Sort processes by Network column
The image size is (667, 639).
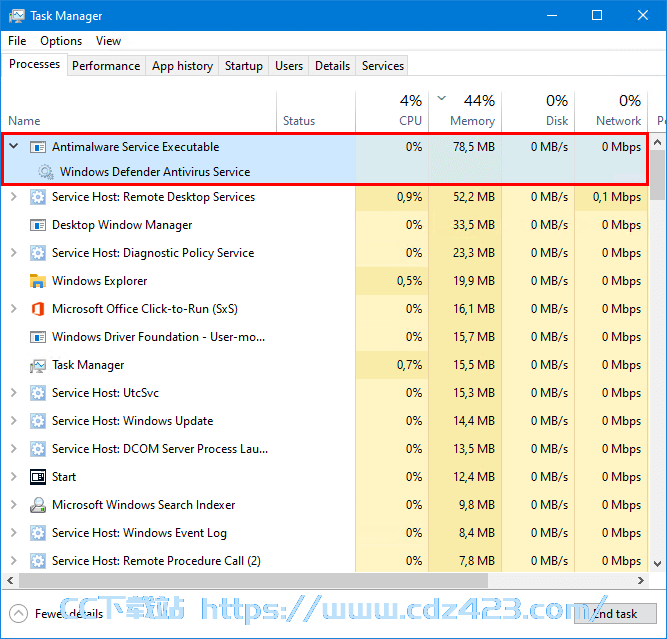click(x=611, y=111)
